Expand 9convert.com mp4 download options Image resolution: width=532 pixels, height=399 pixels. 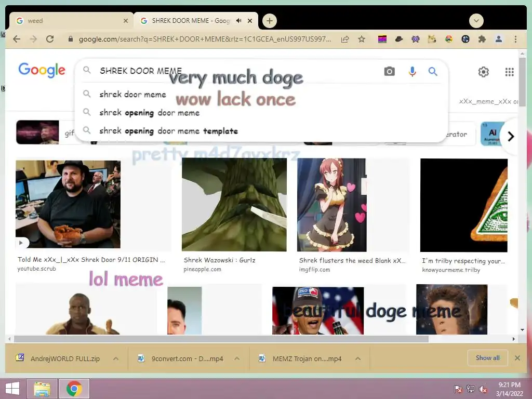point(237,358)
